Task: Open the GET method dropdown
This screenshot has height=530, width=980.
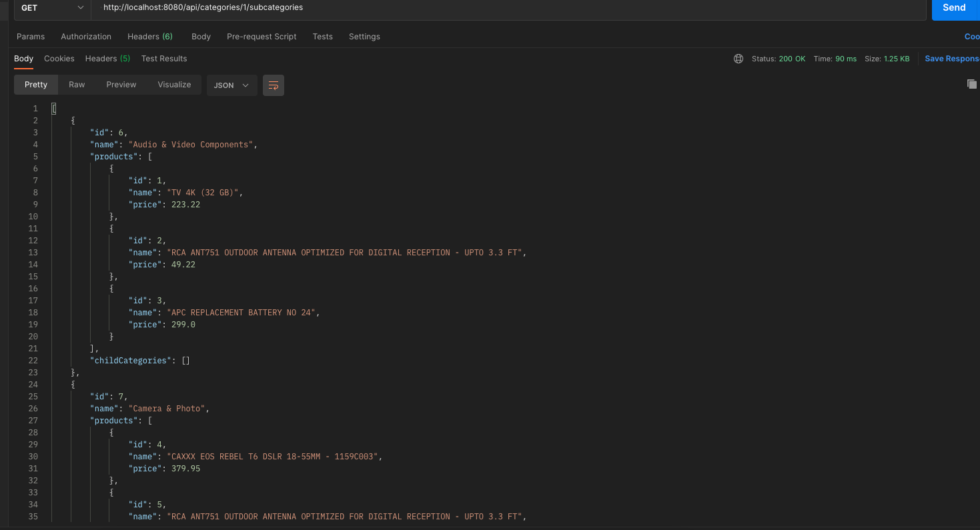Action: coord(52,8)
